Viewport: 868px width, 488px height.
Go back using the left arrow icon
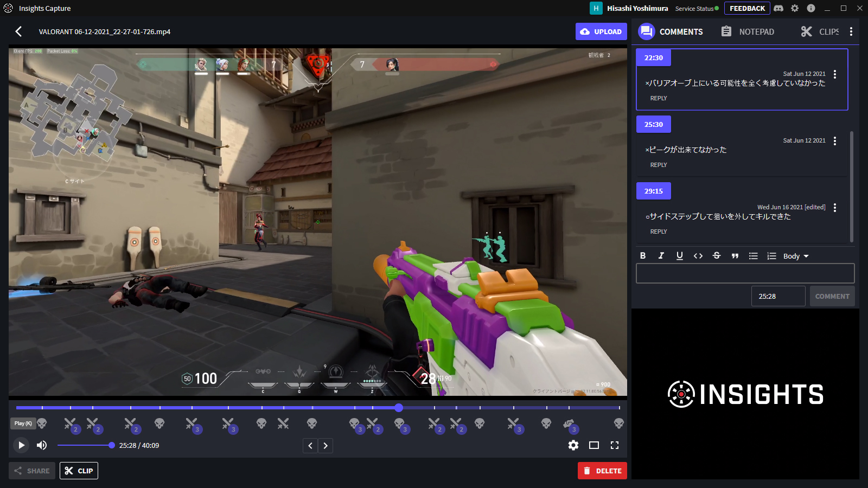(x=19, y=31)
